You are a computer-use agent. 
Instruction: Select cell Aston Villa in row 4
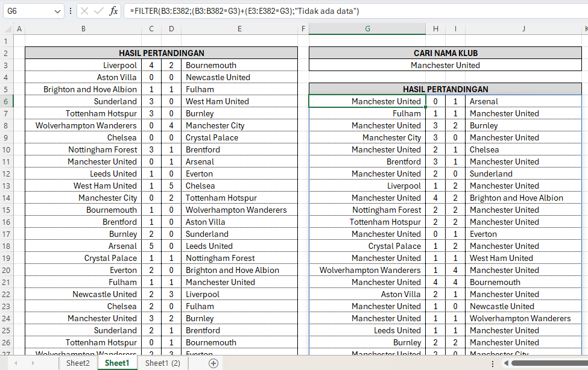[x=83, y=77]
